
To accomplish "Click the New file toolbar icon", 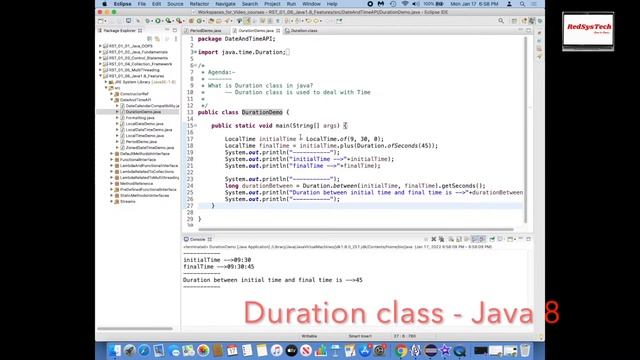I will (101, 21).
